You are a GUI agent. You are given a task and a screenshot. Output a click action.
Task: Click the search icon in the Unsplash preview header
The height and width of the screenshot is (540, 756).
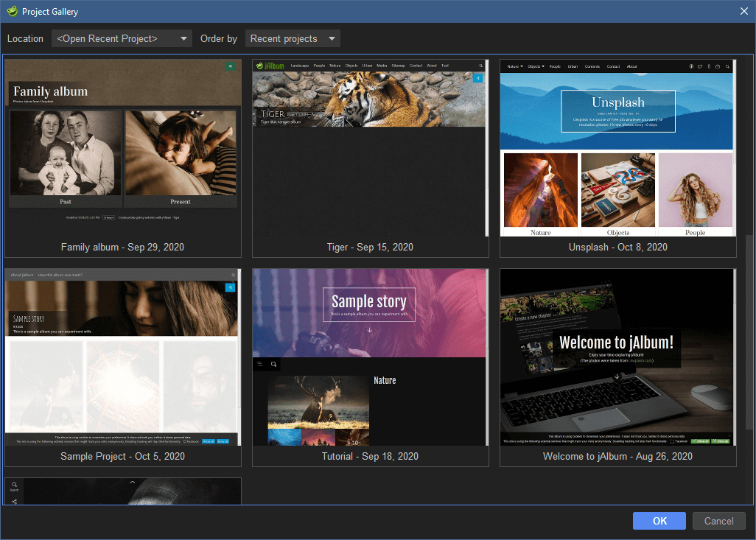tap(728, 66)
